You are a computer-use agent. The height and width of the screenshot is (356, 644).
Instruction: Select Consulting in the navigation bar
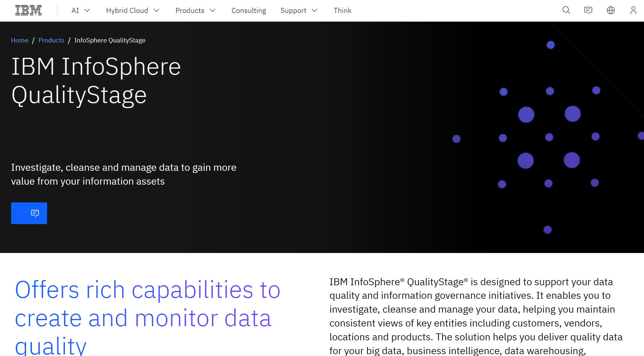(x=249, y=10)
